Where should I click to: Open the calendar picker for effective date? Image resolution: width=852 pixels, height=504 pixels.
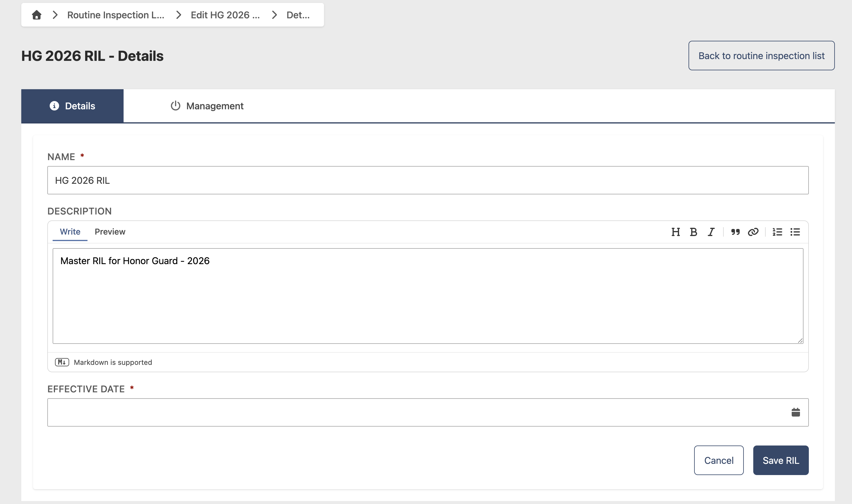click(796, 412)
